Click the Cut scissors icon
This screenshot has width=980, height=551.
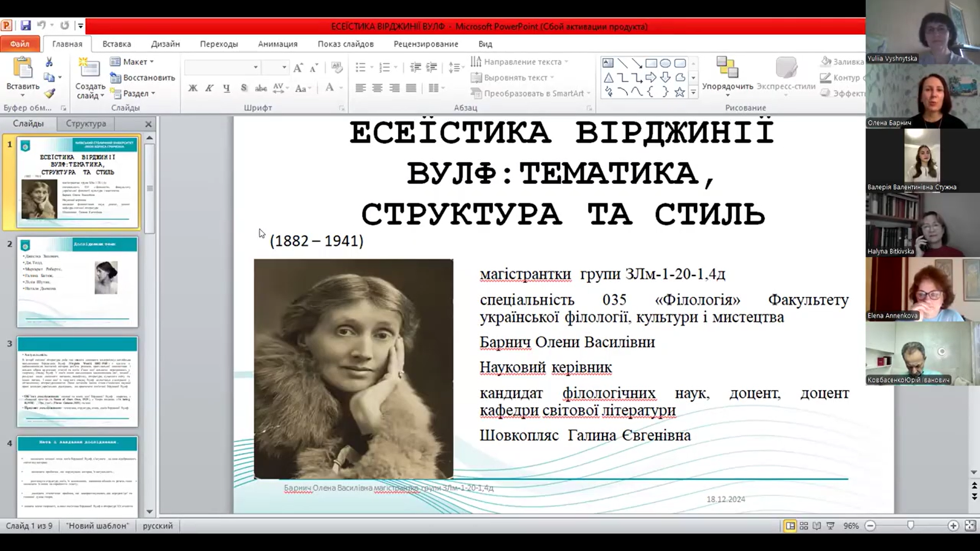point(49,62)
